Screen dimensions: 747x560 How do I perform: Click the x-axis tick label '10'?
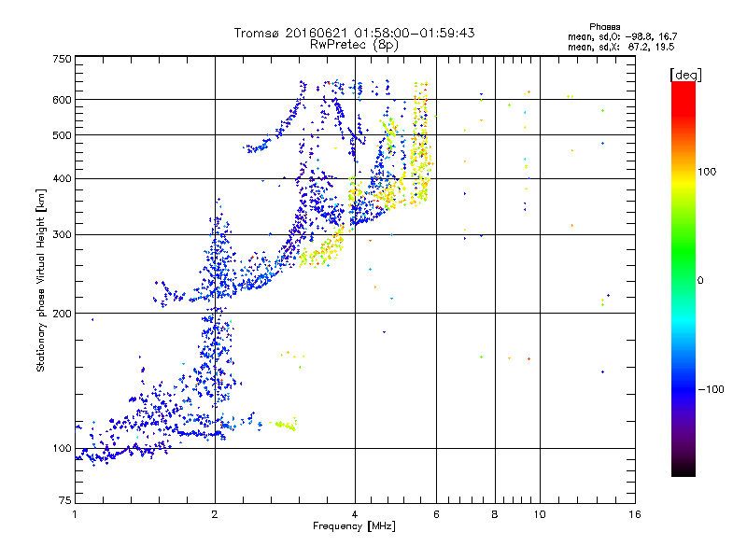(x=540, y=514)
